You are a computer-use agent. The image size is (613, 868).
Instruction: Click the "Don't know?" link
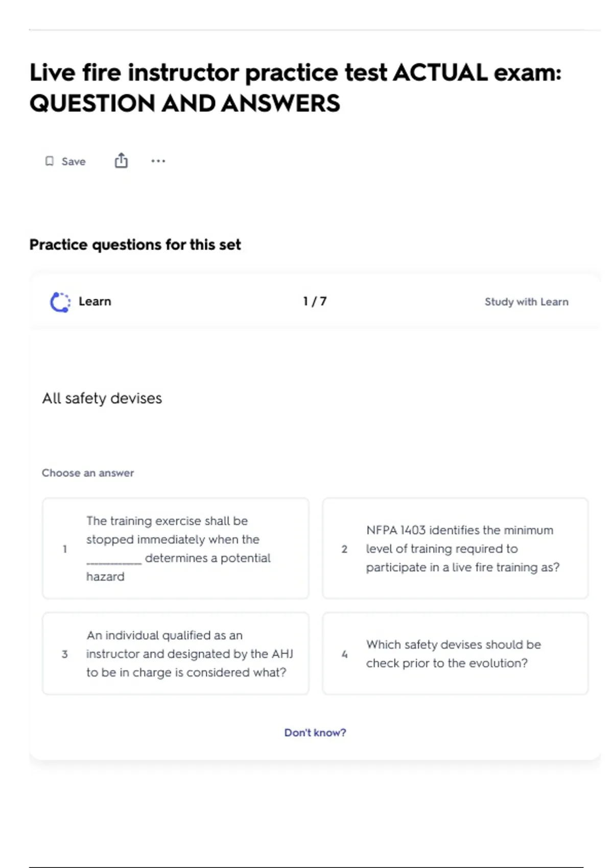(315, 733)
